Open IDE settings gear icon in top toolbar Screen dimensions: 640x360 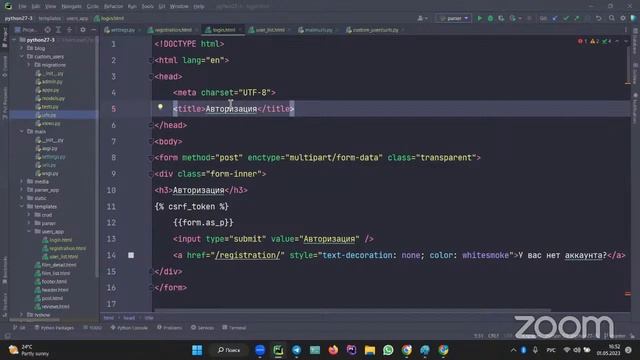coord(622,18)
